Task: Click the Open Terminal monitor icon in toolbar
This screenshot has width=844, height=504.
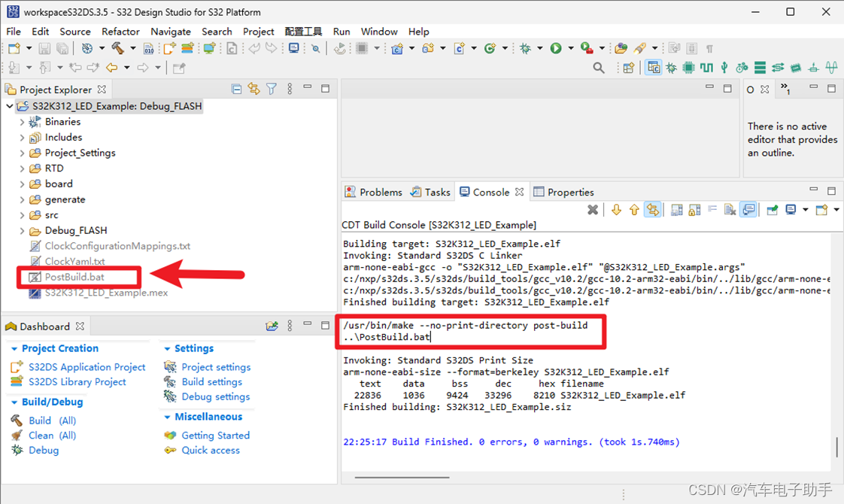Action: click(x=294, y=48)
